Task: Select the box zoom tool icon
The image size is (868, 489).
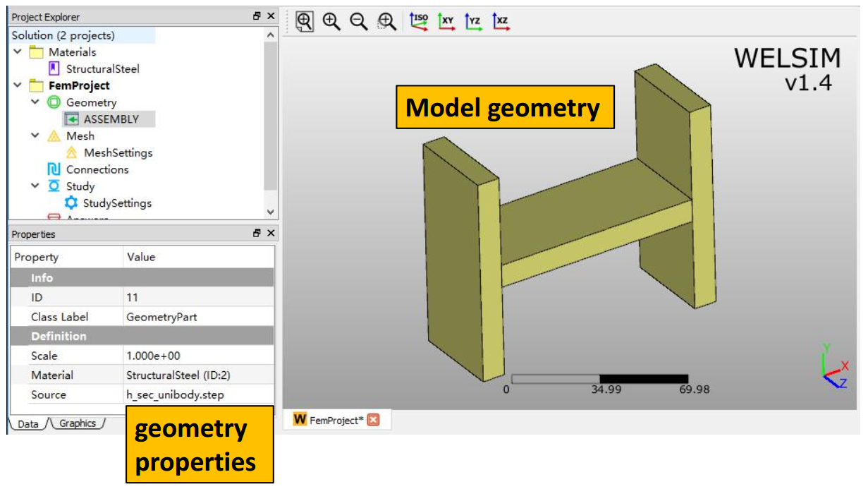Action: click(x=386, y=21)
